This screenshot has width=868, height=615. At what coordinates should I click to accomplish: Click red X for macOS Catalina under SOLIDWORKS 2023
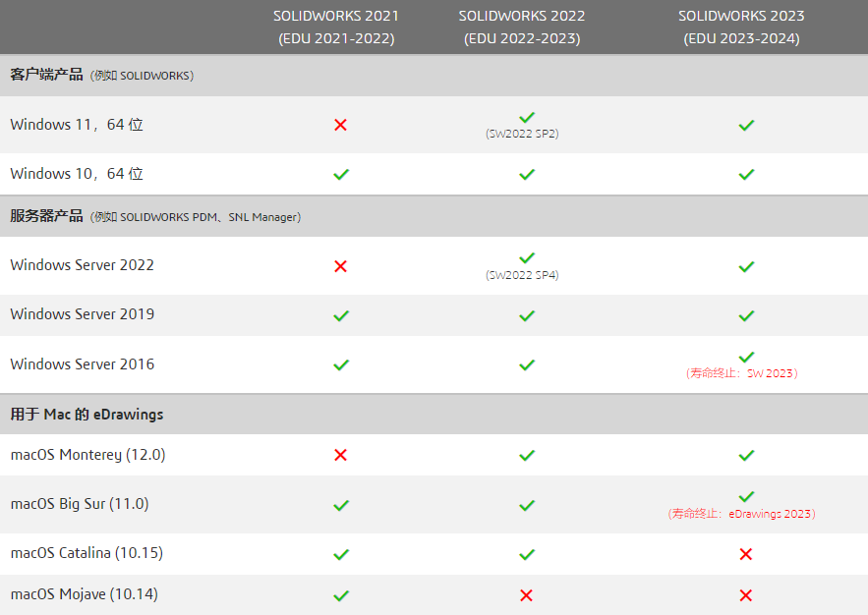[746, 554]
